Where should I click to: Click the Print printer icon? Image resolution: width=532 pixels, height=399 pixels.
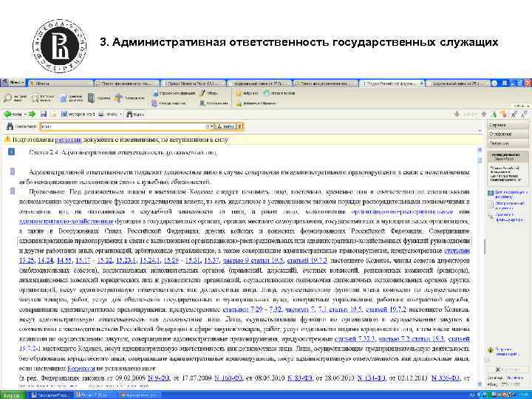pyautogui.click(x=101, y=115)
